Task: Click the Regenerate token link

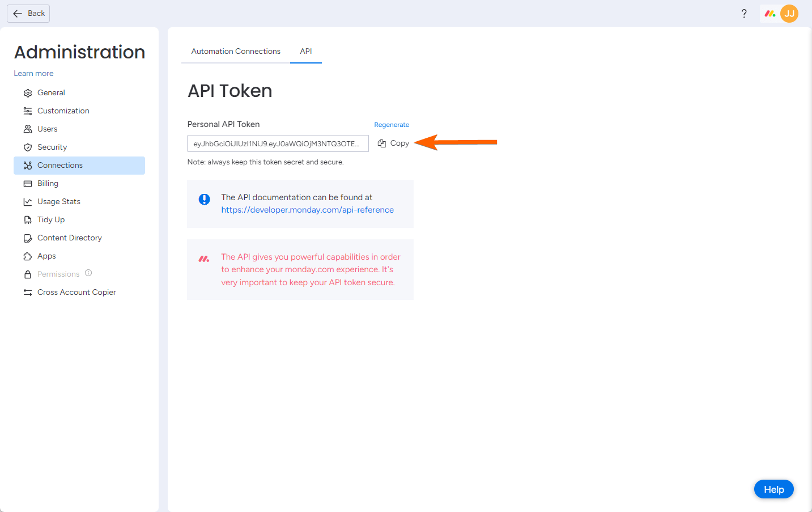Action: click(x=392, y=125)
